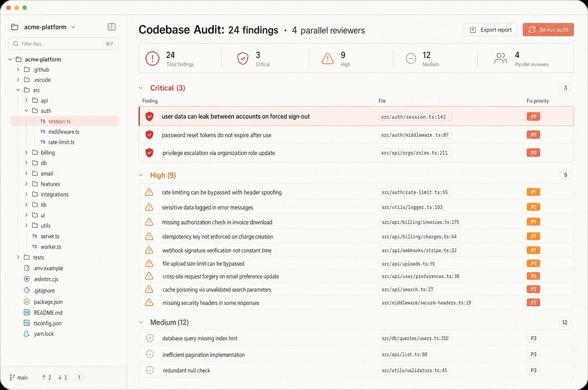Click warning icon for file upload size finding
The width and height of the screenshot is (588, 390).
(149, 263)
